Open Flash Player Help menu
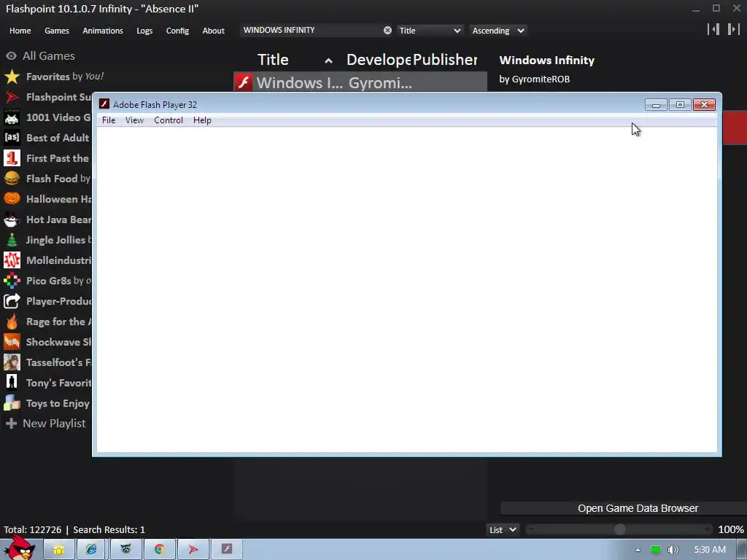The height and width of the screenshot is (560, 747). (202, 120)
